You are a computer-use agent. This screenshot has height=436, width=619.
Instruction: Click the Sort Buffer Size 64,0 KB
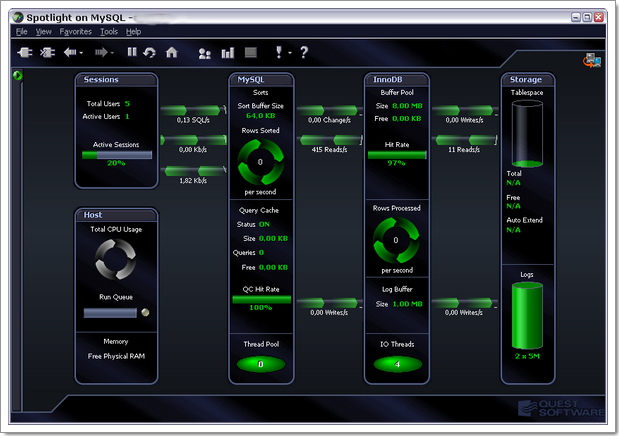coord(261,116)
